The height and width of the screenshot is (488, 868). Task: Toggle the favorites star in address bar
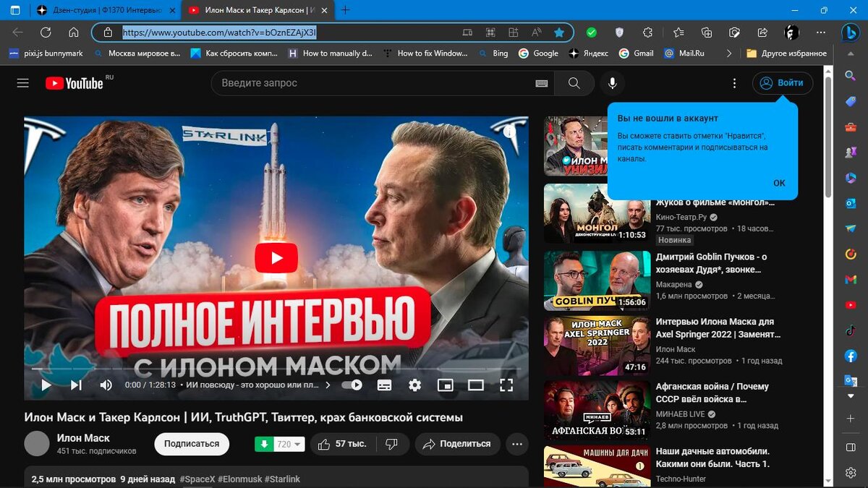click(x=559, y=33)
